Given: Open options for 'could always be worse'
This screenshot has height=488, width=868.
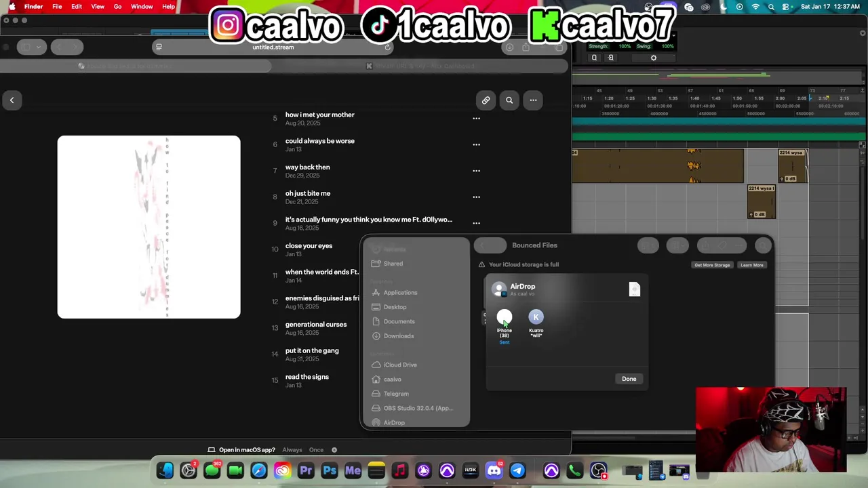Looking at the screenshot, I should click(x=476, y=144).
